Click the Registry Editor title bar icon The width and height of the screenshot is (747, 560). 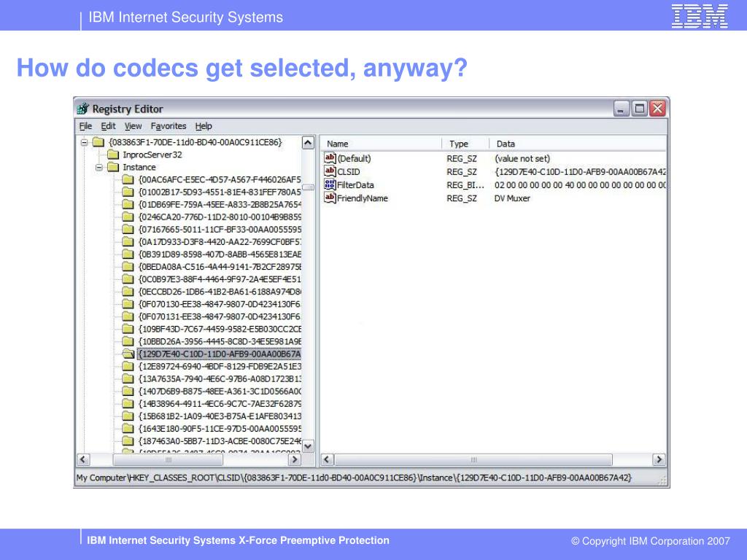[x=83, y=109]
